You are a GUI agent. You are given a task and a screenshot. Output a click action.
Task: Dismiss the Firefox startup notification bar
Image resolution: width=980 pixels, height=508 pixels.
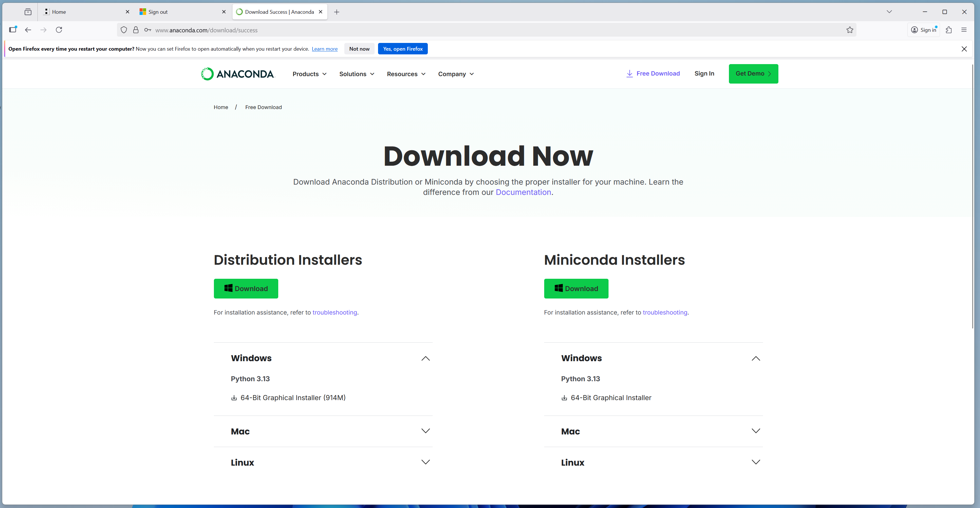coord(964,49)
